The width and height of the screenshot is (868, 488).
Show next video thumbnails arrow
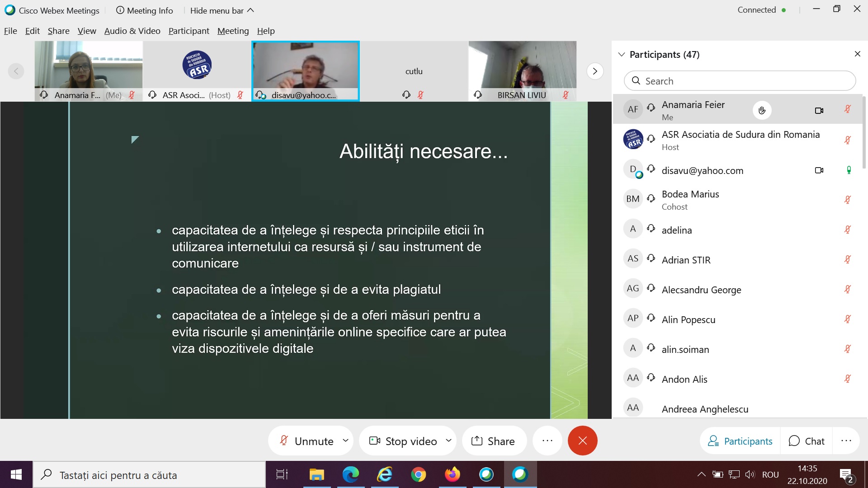tap(594, 71)
